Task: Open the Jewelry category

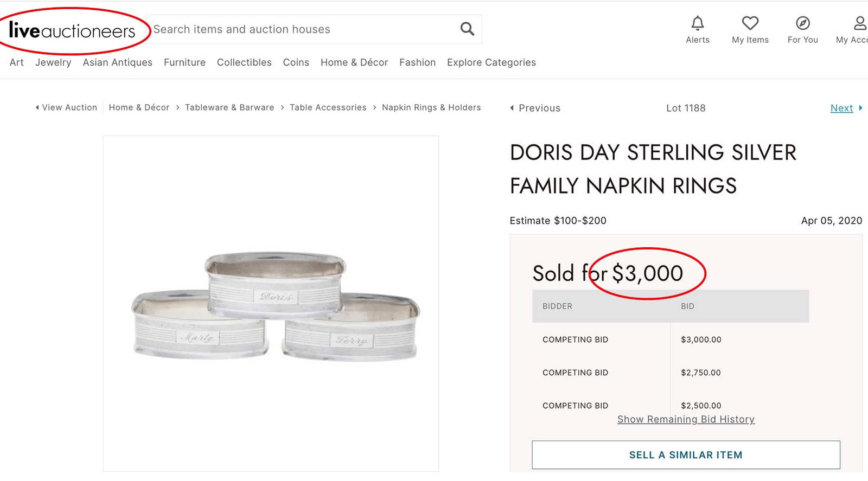Action: pos(53,62)
